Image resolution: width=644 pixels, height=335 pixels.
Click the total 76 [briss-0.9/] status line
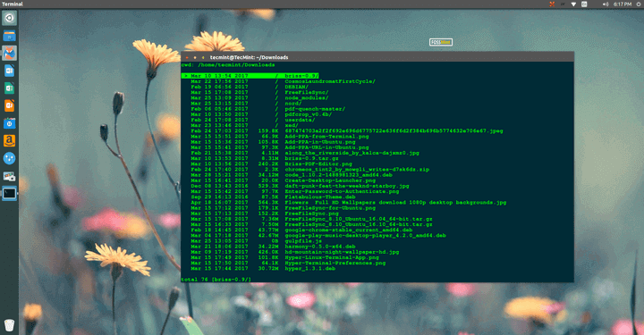pyautogui.click(x=216, y=280)
